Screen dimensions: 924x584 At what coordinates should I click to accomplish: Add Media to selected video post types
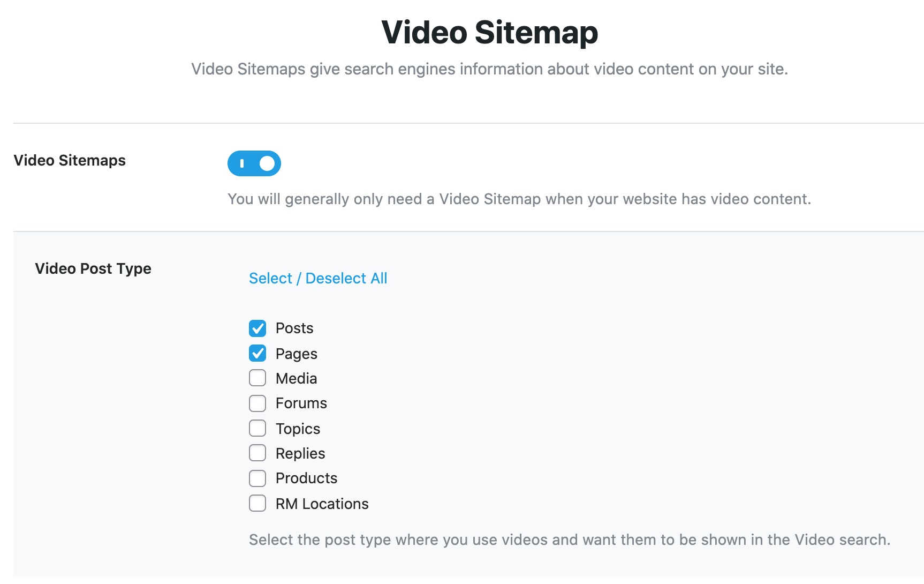click(x=257, y=378)
